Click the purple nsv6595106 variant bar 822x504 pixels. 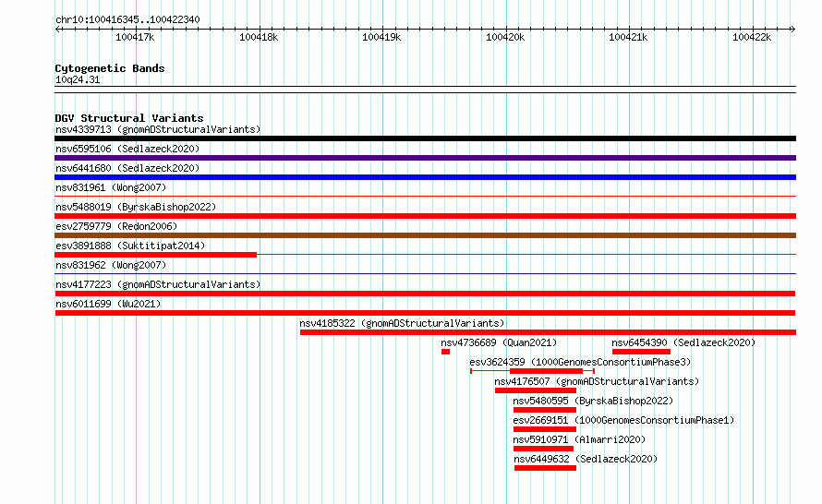[x=425, y=158]
